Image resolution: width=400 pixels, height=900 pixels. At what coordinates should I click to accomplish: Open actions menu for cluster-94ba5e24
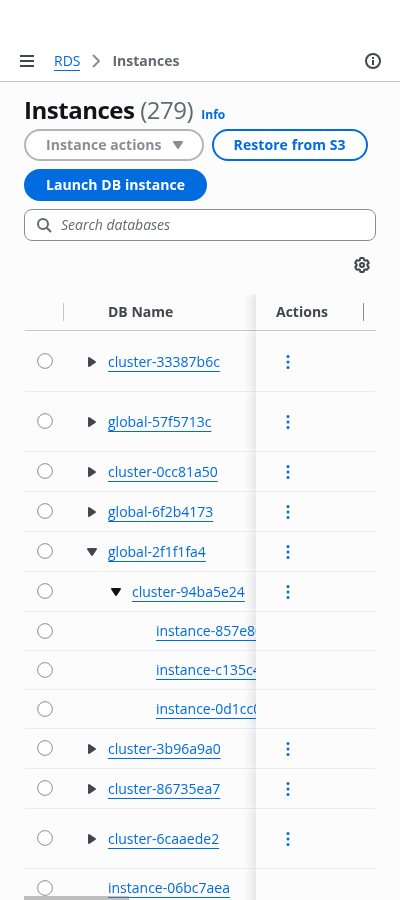(x=288, y=592)
